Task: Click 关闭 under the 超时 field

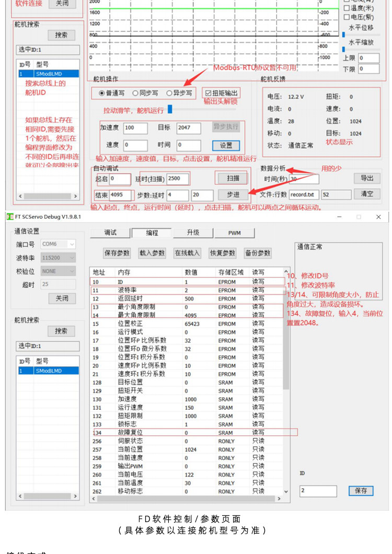Action: coord(62,298)
